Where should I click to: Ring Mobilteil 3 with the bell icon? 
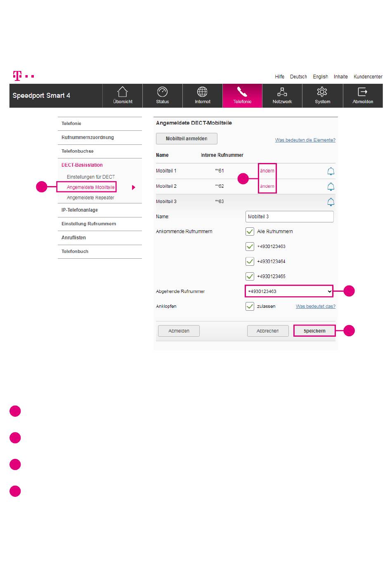(x=331, y=202)
